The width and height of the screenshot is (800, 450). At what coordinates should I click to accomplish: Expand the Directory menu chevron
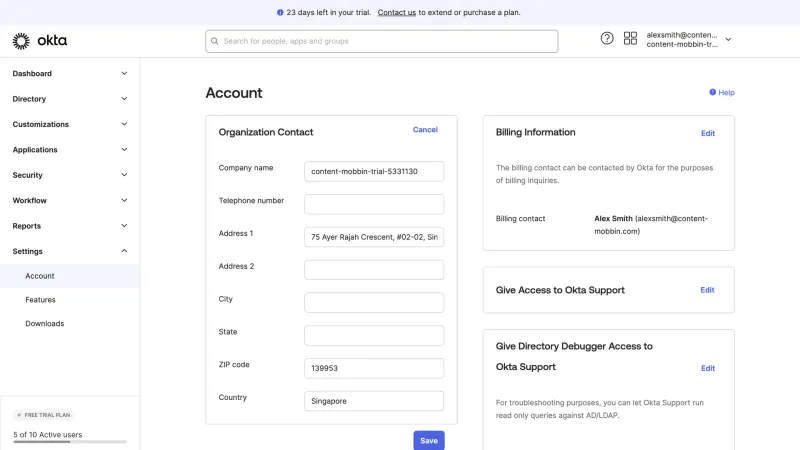tap(124, 98)
